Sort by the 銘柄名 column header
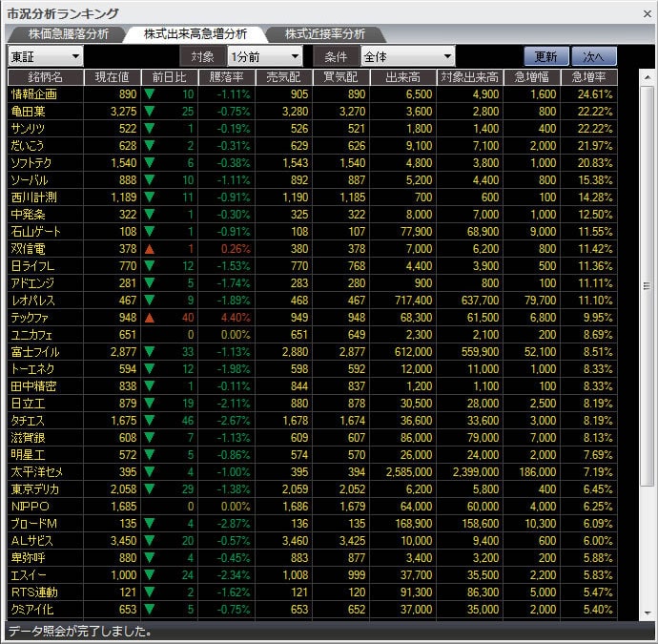The image size is (658, 644). [46, 77]
